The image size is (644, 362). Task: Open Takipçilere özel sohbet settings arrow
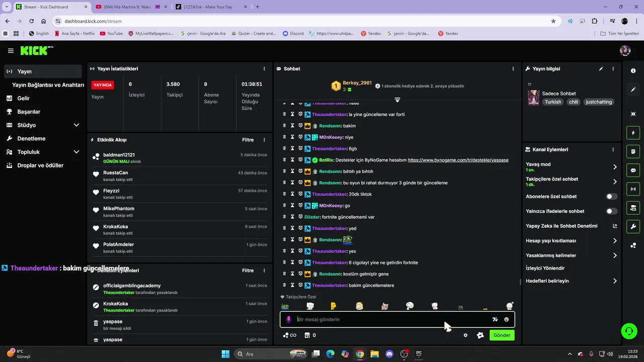tap(615, 182)
